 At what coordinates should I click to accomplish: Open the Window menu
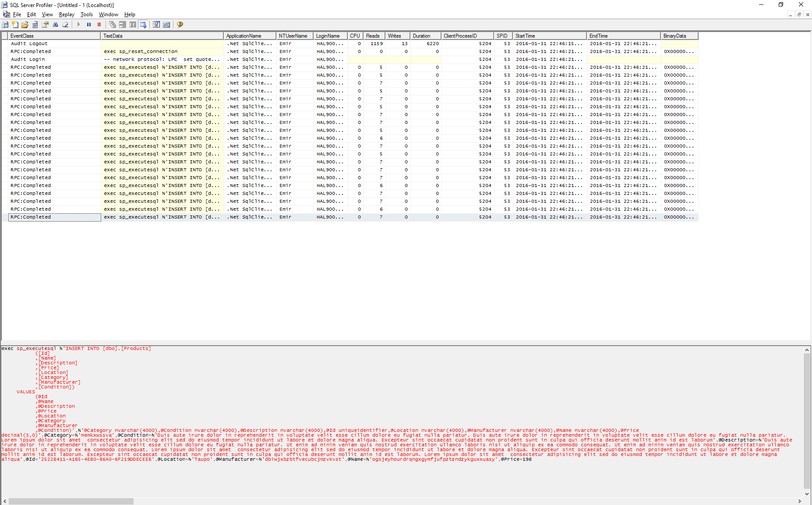click(x=108, y=14)
